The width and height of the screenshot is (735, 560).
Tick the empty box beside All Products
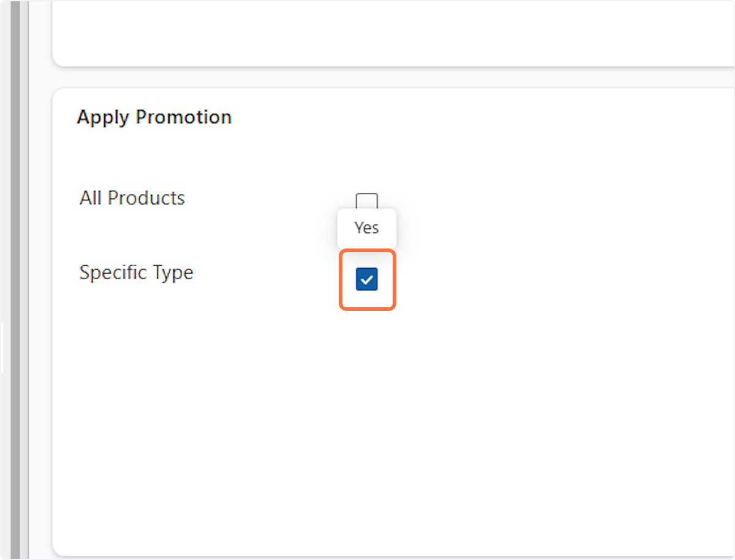(x=367, y=201)
